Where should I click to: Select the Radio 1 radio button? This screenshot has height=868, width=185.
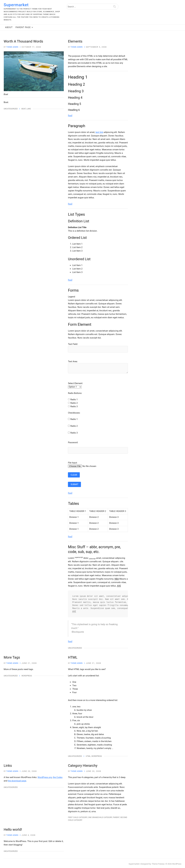[x=69, y=399]
